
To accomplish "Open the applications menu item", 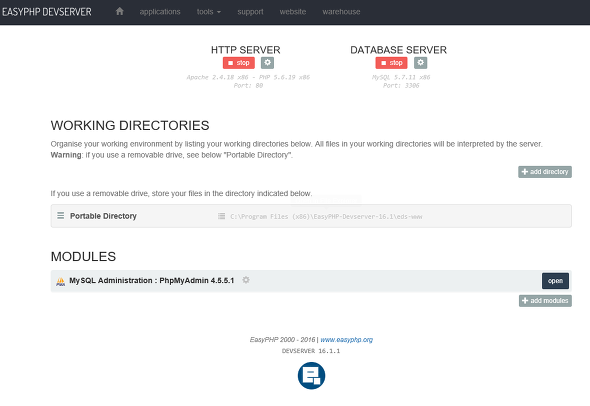I will (160, 12).
